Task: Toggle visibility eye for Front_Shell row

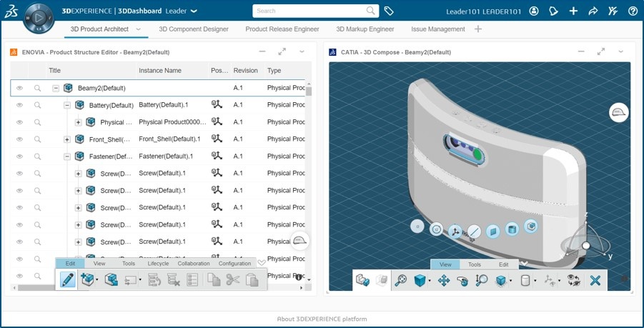Action: [19, 139]
